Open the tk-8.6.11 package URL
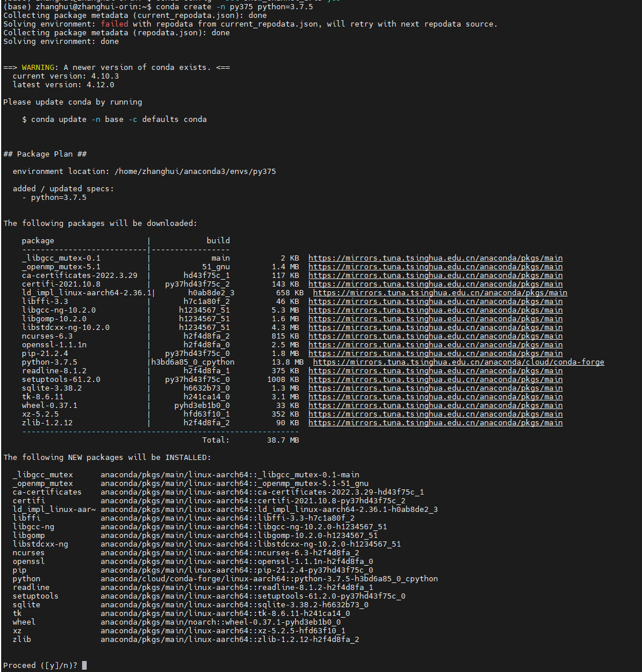 pos(435,397)
